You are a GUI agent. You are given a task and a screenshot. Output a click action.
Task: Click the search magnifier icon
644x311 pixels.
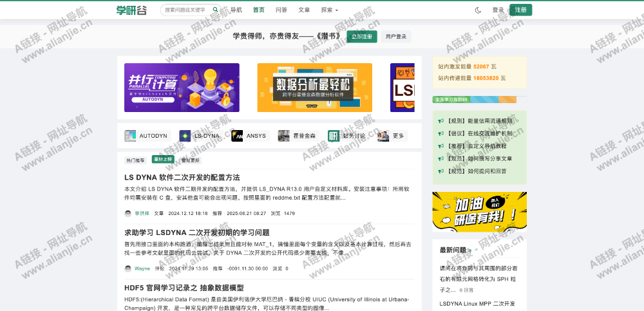tap(215, 10)
